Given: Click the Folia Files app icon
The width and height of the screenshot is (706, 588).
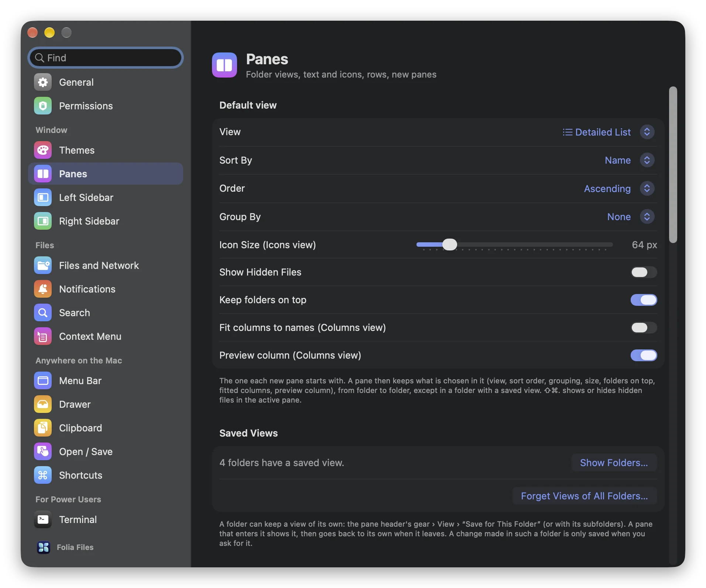Looking at the screenshot, I should pyautogui.click(x=44, y=547).
